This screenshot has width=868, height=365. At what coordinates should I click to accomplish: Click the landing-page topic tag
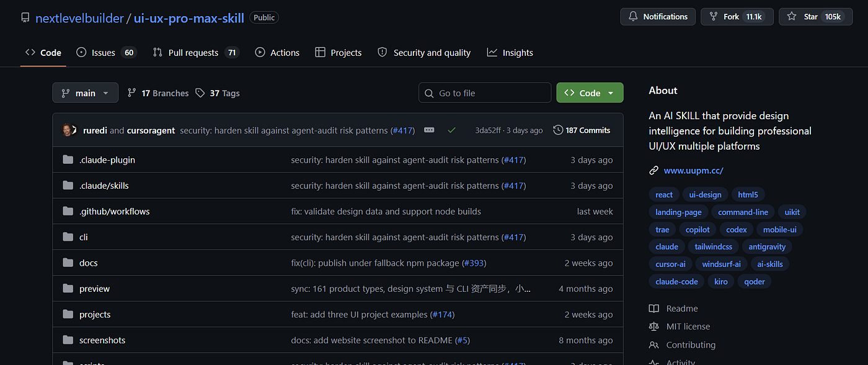pyautogui.click(x=678, y=212)
